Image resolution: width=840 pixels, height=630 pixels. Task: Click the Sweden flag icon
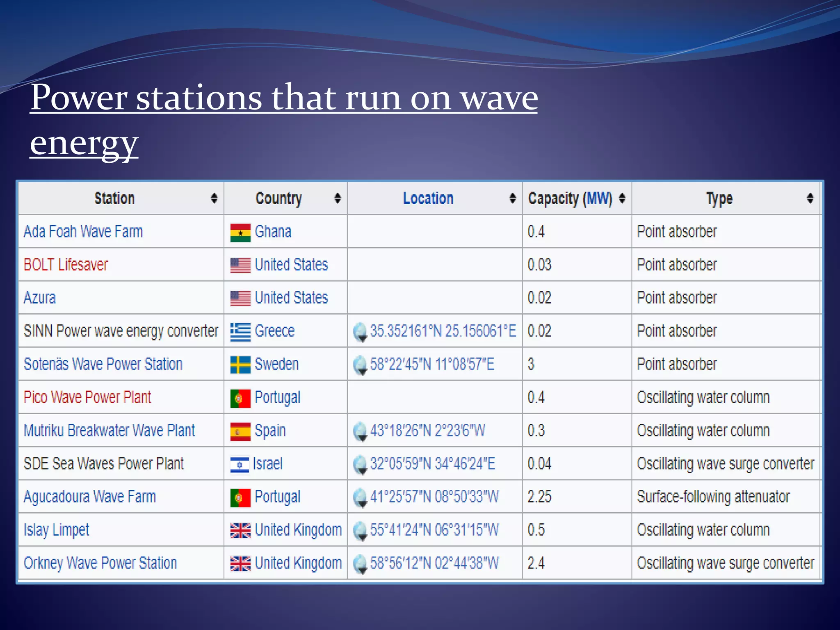240,365
